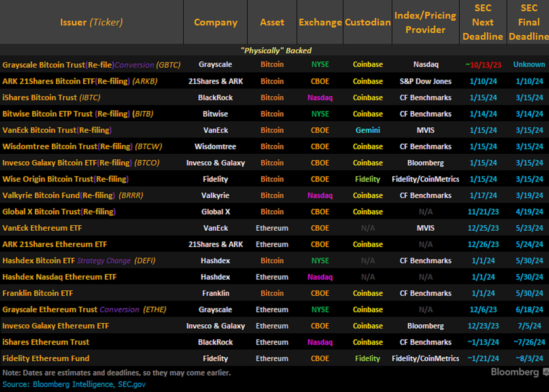Click the SEC Final Deadline header
The image size is (549, 392).
[x=529, y=22]
